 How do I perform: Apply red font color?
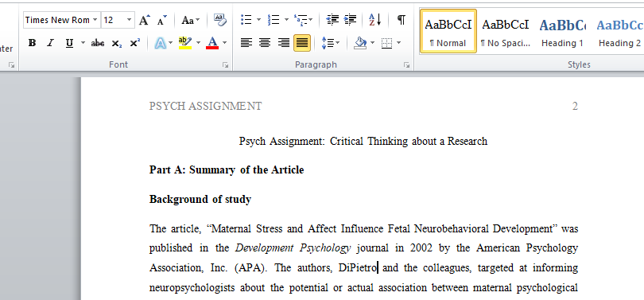click(x=212, y=43)
